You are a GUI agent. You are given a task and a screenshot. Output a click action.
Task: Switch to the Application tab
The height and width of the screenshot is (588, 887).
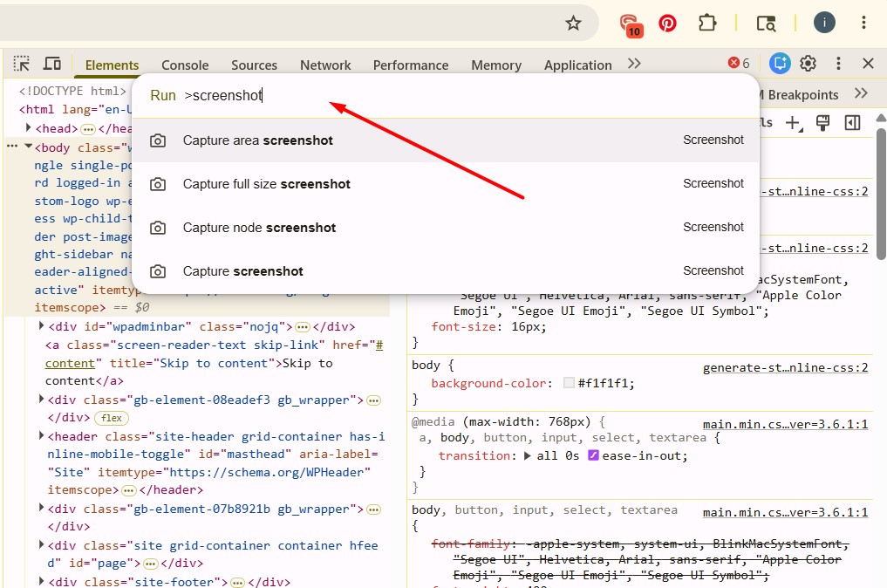point(577,65)
